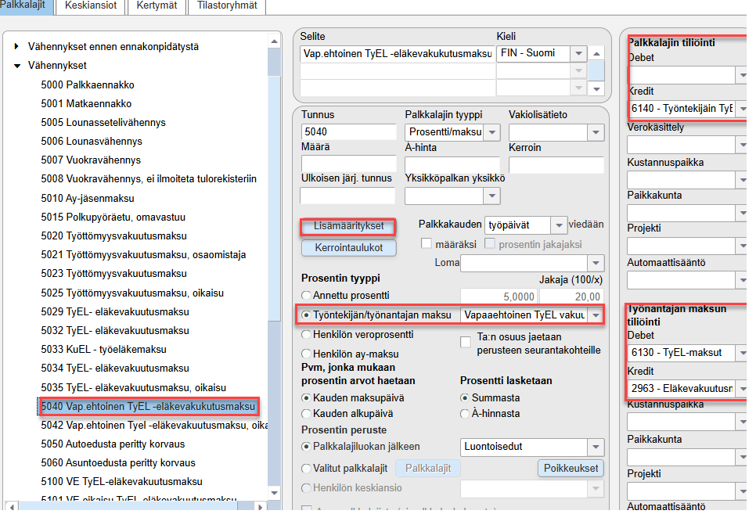Image resolution: width=756 pixels, height=532 pixels.
Task: Open the Tilastoryhmät tab
Action: [x=227, y=5]
